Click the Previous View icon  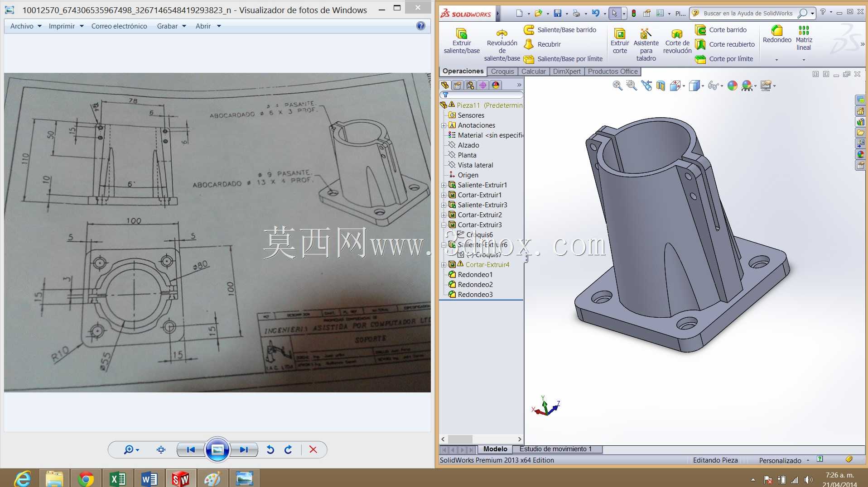pyautogui.click(x=646, y=86)
